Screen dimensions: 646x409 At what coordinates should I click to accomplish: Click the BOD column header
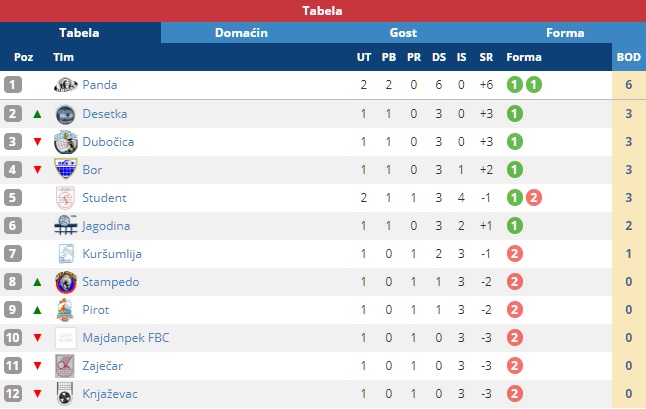[629, 57]
